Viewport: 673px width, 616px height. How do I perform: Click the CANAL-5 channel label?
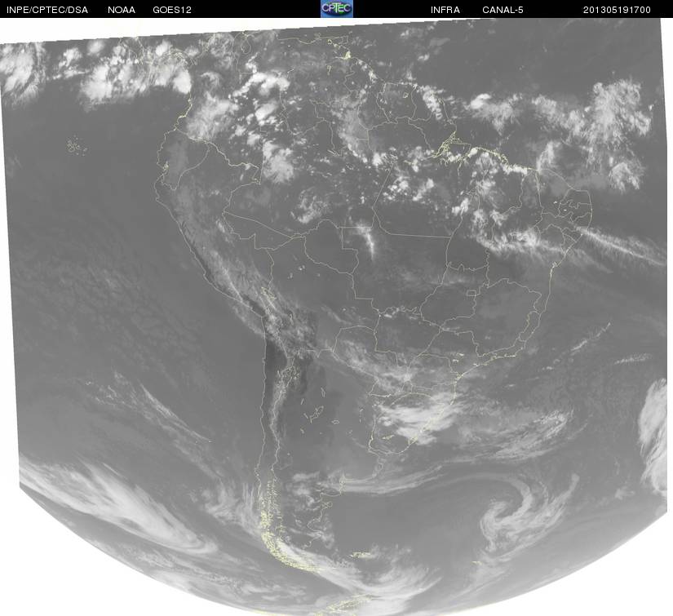click(503, 10)
